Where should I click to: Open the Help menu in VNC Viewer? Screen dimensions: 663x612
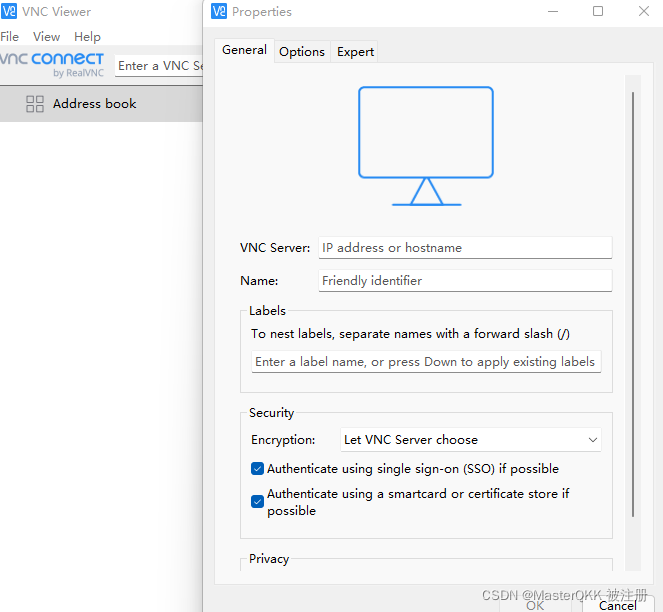coord(87,37)
